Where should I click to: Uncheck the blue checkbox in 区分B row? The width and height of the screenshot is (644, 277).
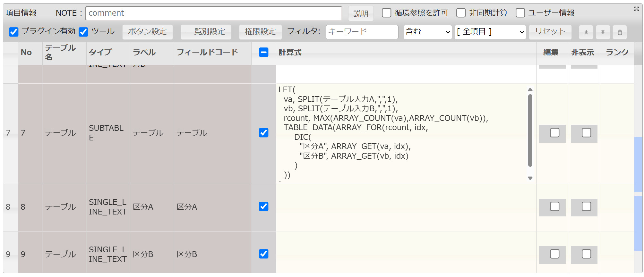click(x=264, y=254)
